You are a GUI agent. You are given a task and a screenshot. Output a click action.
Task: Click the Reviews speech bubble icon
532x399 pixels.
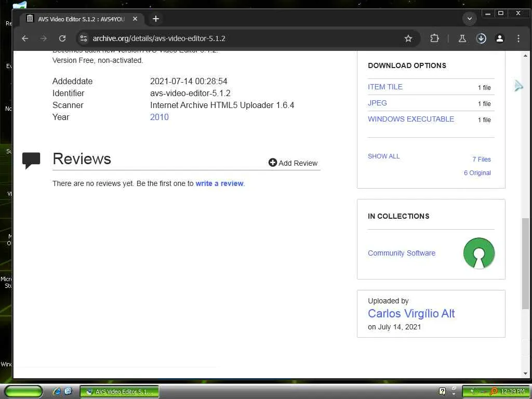[x=31, y=160]
